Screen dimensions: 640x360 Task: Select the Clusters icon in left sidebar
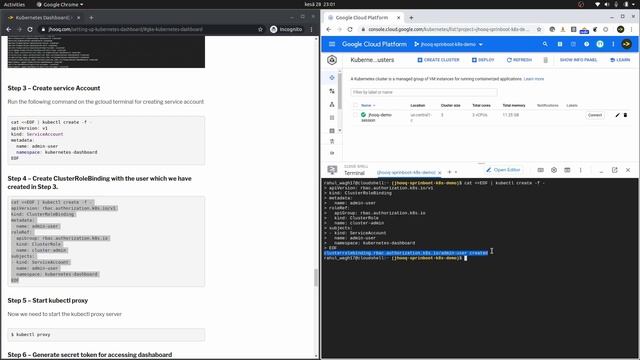[332, 78]
